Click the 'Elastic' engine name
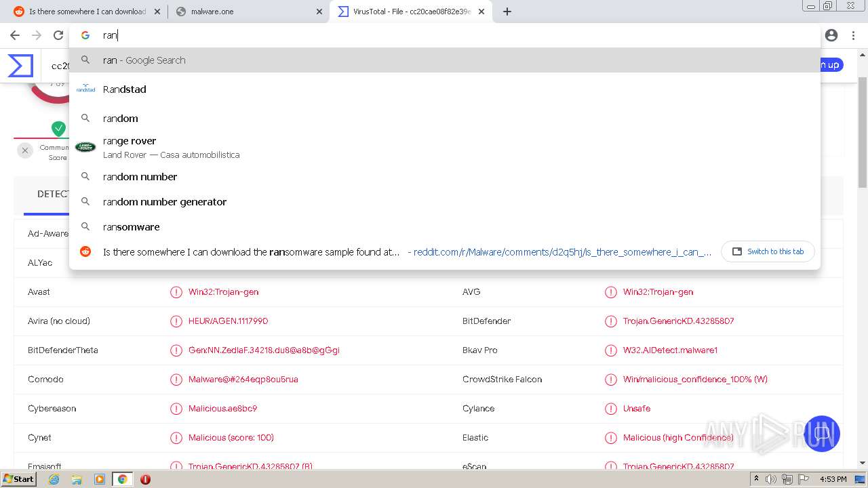Screen dimensions: 868x488 click(475, 438)
